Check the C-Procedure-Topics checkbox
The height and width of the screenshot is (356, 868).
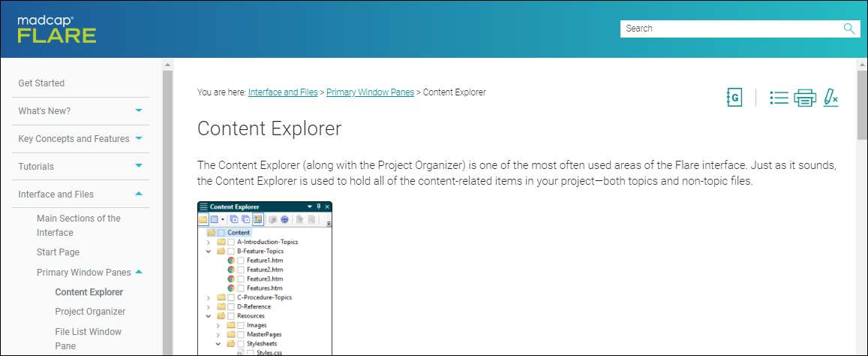tap(231, 297)
